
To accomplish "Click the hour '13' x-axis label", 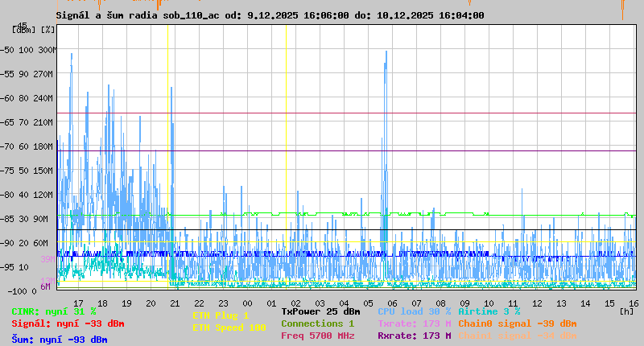I will [561, 303].
